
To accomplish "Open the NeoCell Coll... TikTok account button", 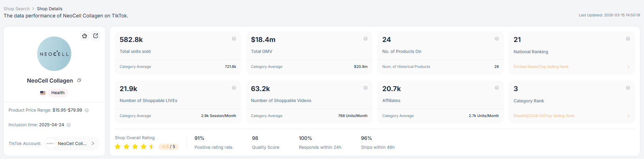I will point(72,144).
